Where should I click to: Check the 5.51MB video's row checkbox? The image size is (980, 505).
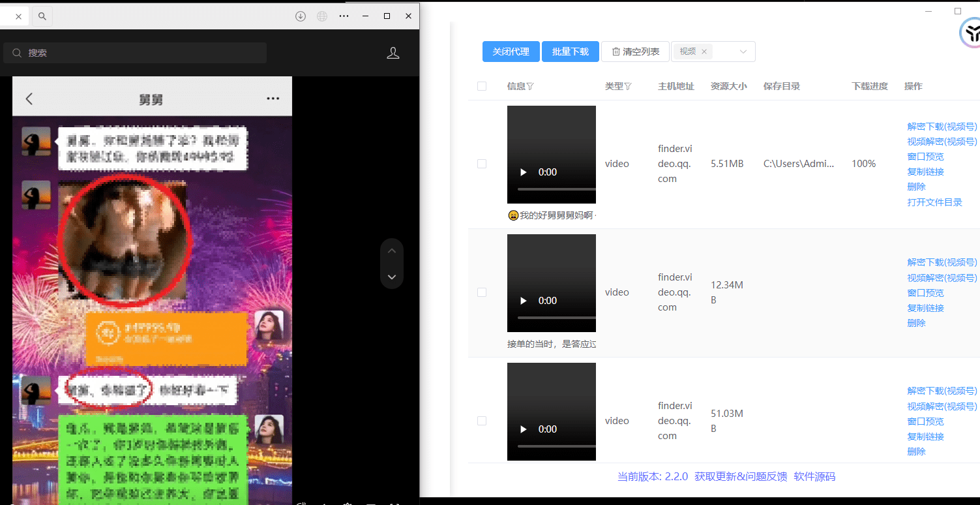click(482, 163)
